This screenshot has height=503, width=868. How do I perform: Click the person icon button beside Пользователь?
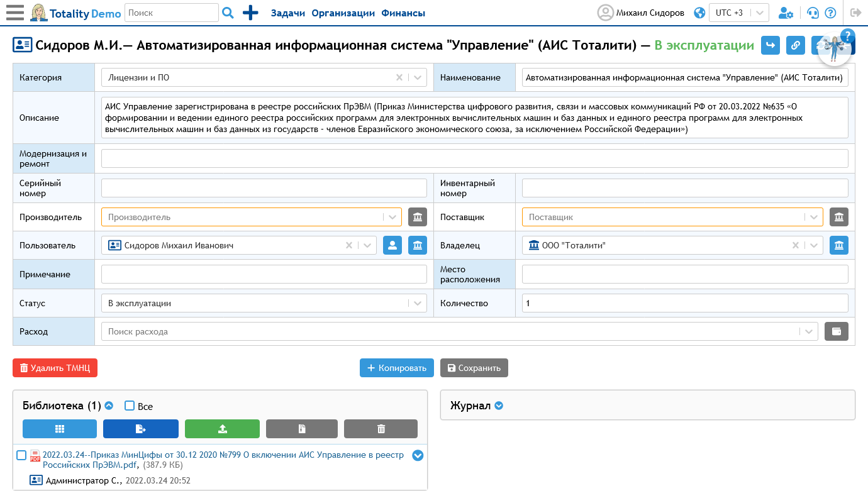tap(392, 245)
